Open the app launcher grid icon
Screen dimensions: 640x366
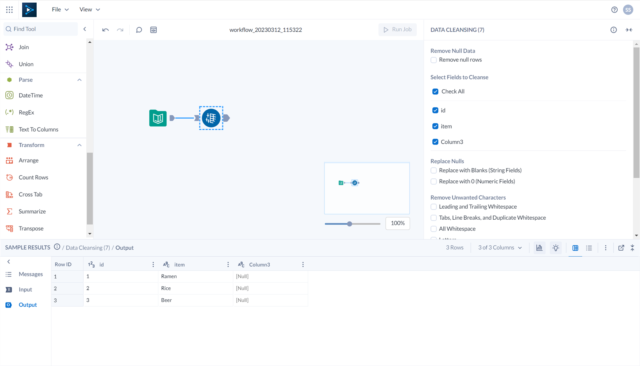click(x=9, y=9)
